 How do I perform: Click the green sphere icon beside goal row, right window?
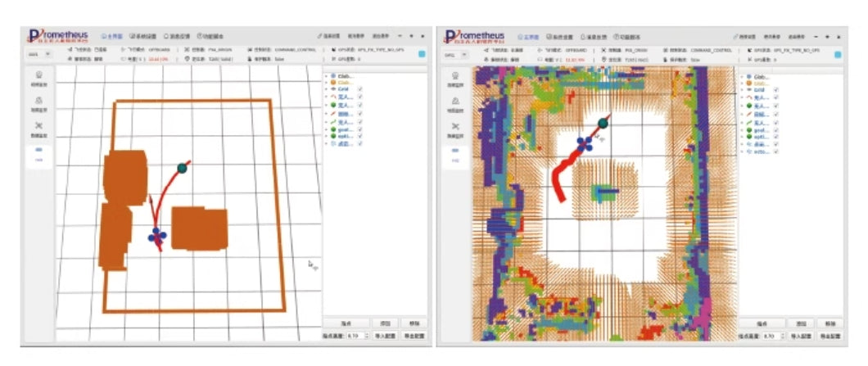click(x=749, y=129)
